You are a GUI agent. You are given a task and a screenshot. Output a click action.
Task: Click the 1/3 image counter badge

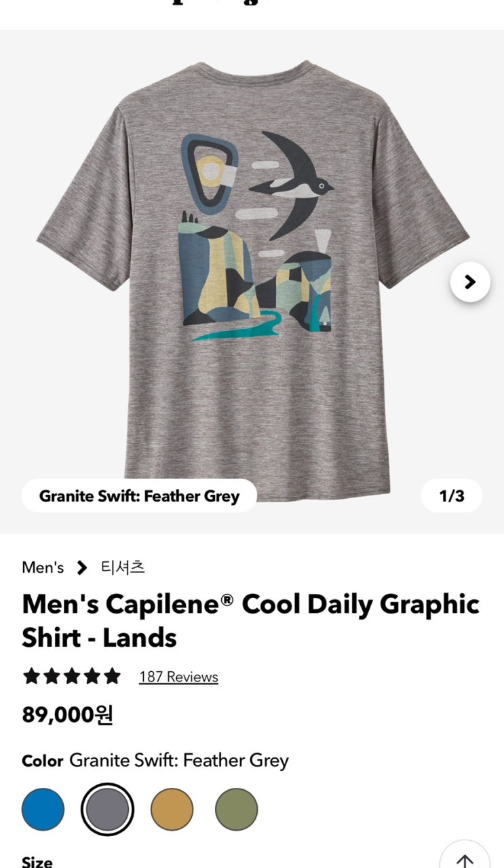(452, 496)
